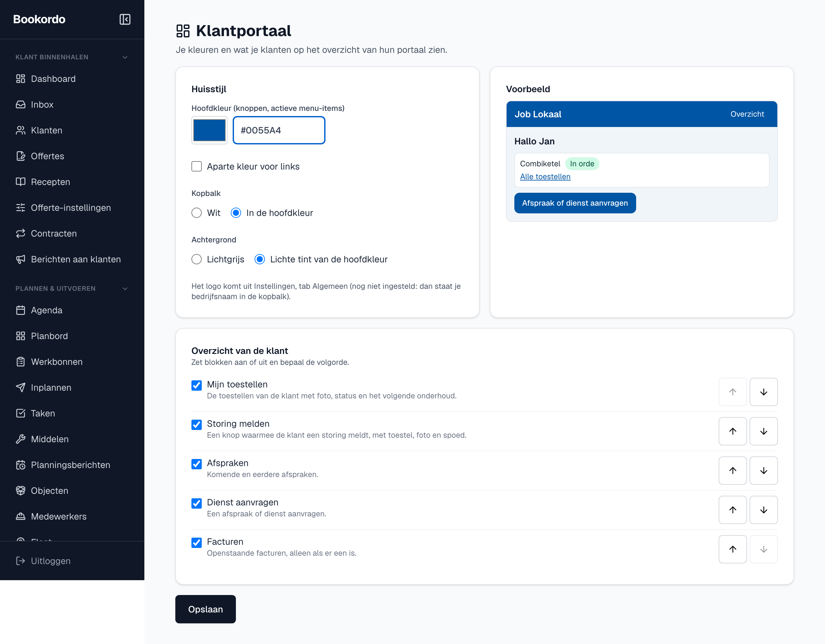The image size is (825, 644).
Task: Save settings with Opslaan button
Action: [206, 609]
